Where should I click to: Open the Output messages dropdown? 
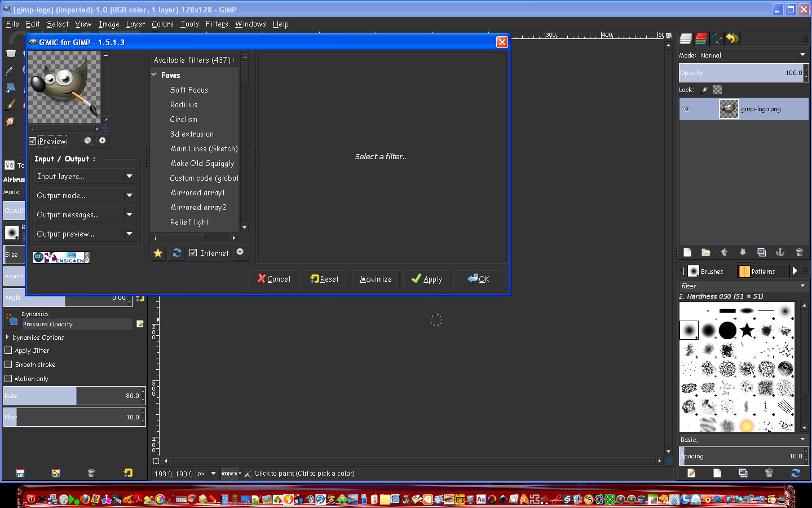coord(85,214)
